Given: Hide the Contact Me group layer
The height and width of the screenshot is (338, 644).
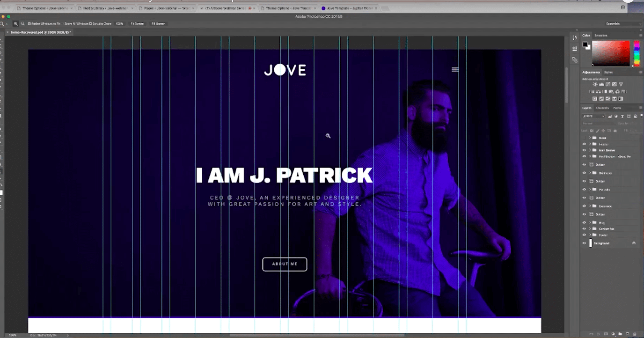Looking at the screenshot, I should (584, 228).
